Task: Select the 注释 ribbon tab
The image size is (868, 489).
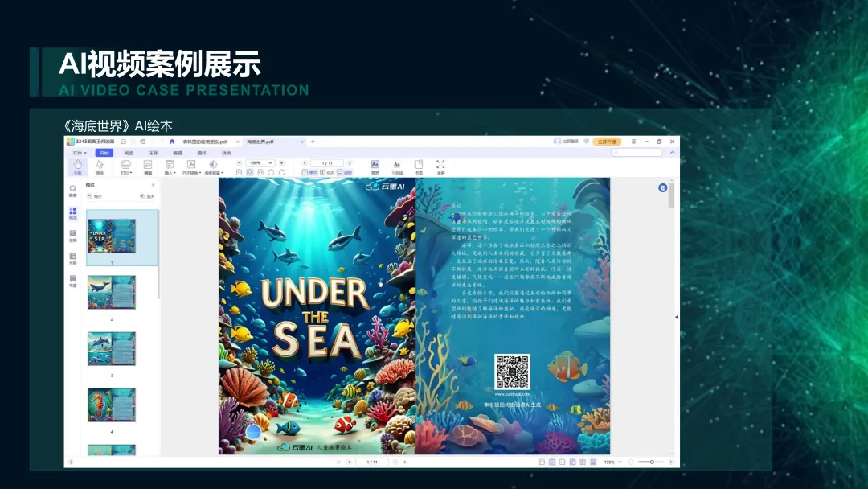Action: [153, 153]
